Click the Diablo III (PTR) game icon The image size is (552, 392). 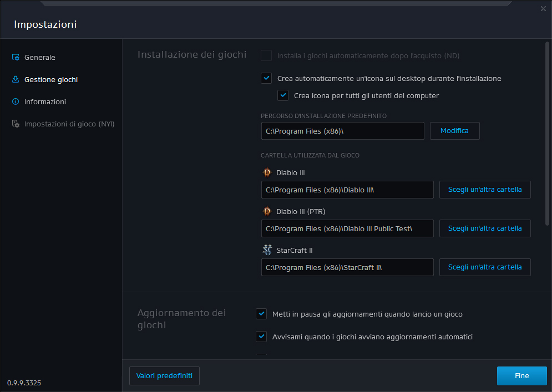click(267, 211)
